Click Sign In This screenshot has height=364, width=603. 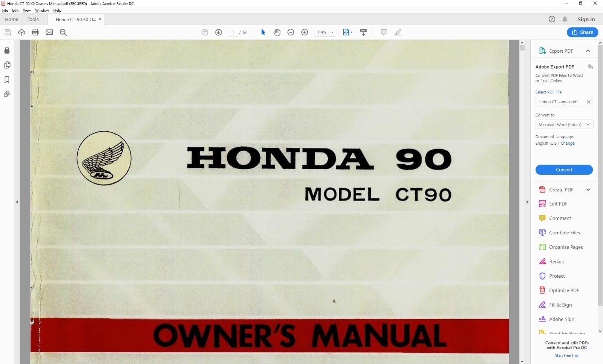(586, 20)
